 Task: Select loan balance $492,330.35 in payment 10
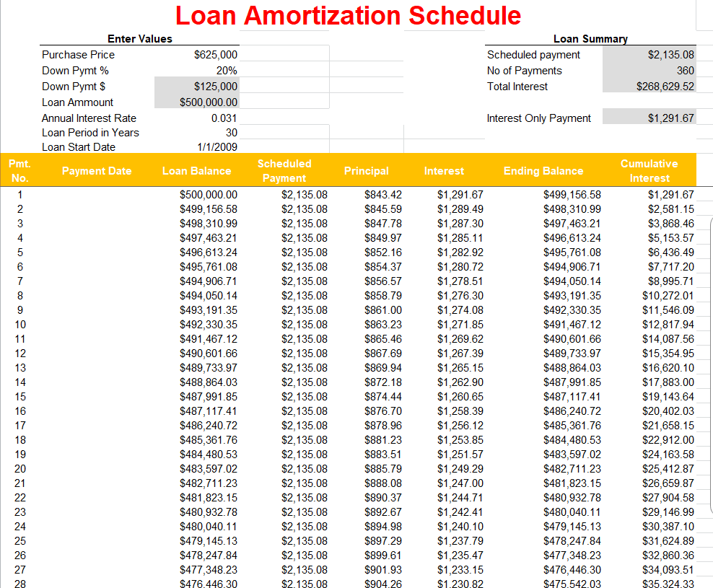click(x=209, y=325)
